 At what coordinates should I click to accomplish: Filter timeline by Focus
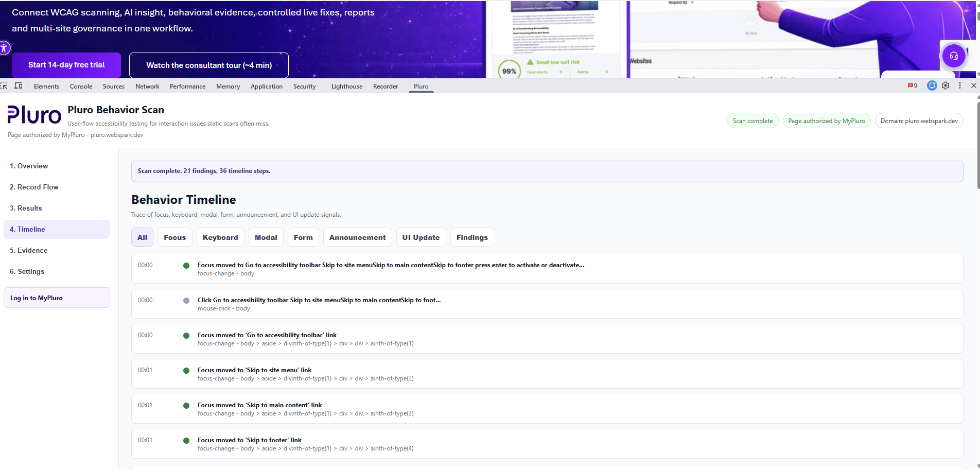(x=175, y=237)
